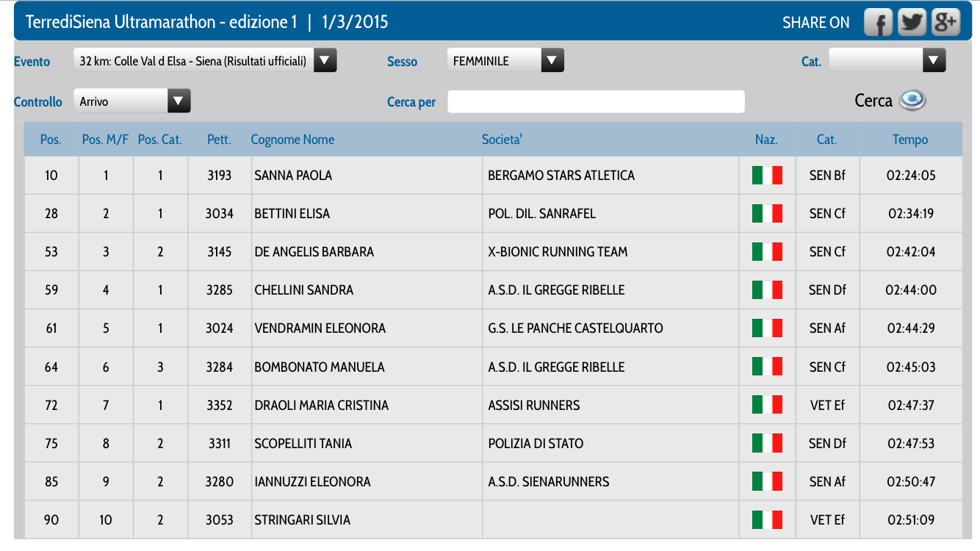980x551 pixels.
Task: Sort by Pett. column header
Action: tap(219, 140)
